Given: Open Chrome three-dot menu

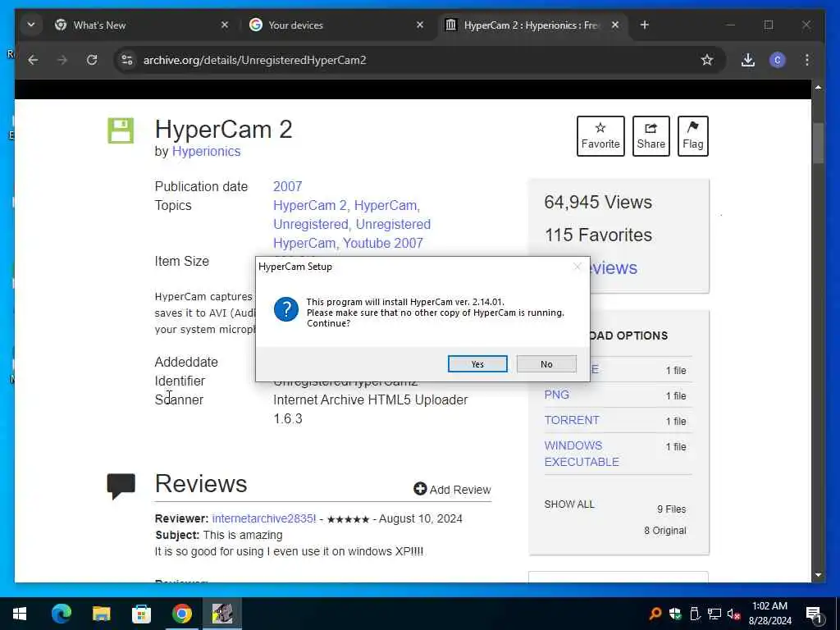Looking at the screenshot, I should coord(807,60).
